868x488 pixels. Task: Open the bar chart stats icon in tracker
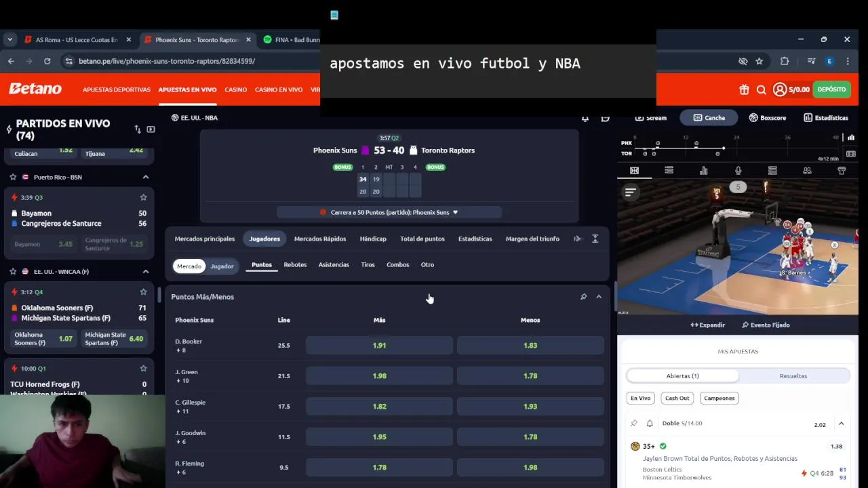pyautogui.click(x=703, y=171)
